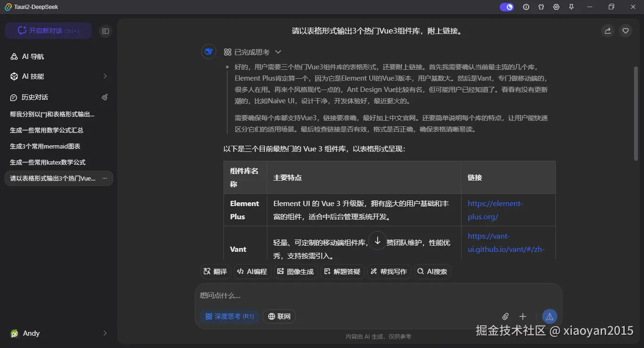Click the scroll-down arrow over the reply
The width and height of the screenshot is (644, 348).
pos(377,240)
